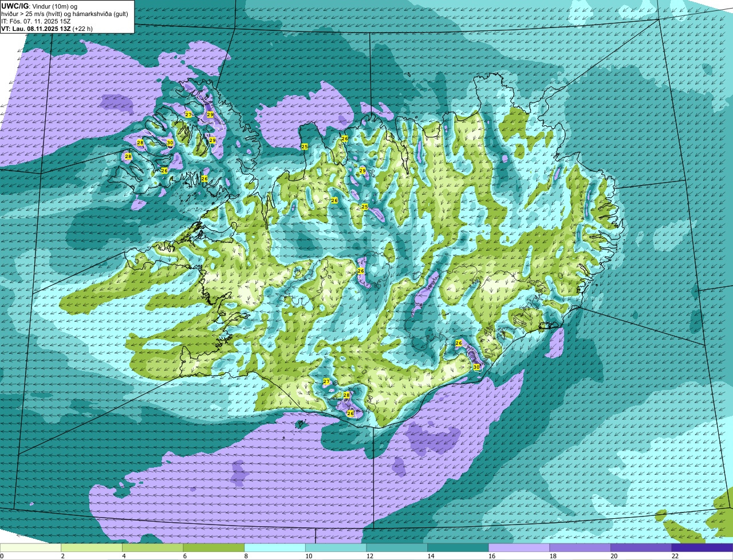Viewport: 733px width, 560px height.
Task: Click the legend scale label '0'
Action: (x=2, y=556)
